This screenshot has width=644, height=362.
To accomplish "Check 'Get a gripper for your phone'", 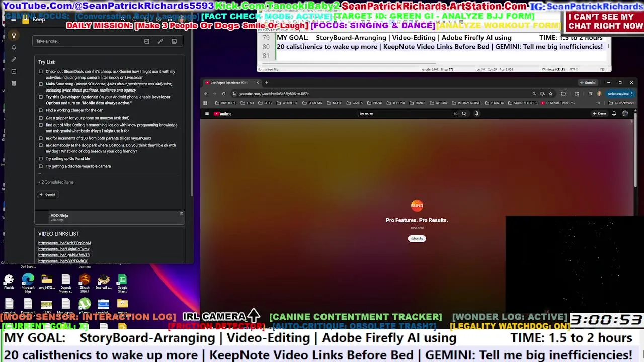I will click(x=41, y=118).
